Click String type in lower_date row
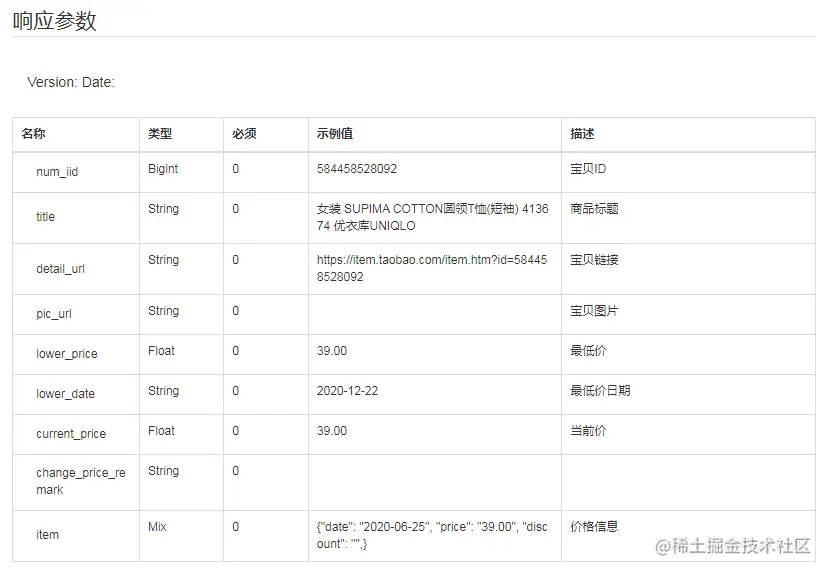This screenshot has height=573, width=828. (x=163, y=391)
